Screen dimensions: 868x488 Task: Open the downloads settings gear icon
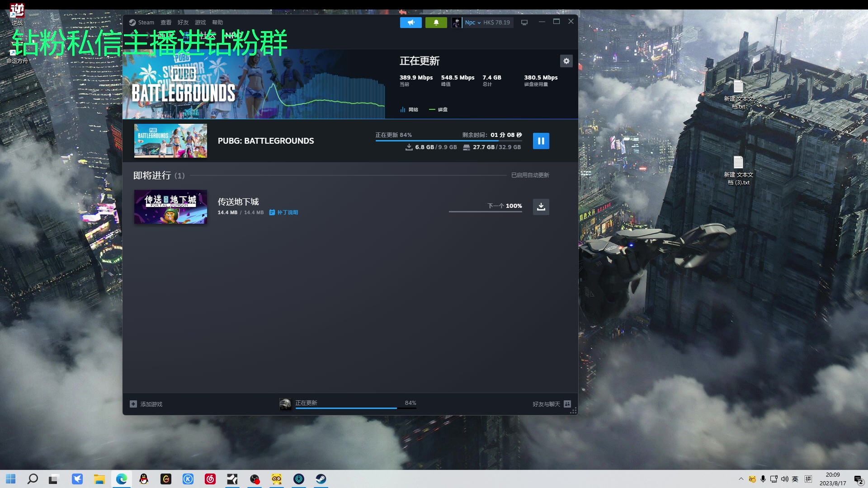coord(566,61)
